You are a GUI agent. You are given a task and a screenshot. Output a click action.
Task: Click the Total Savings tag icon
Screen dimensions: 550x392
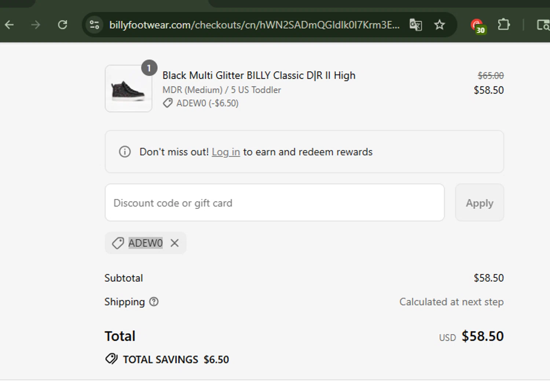click(111, 359)
